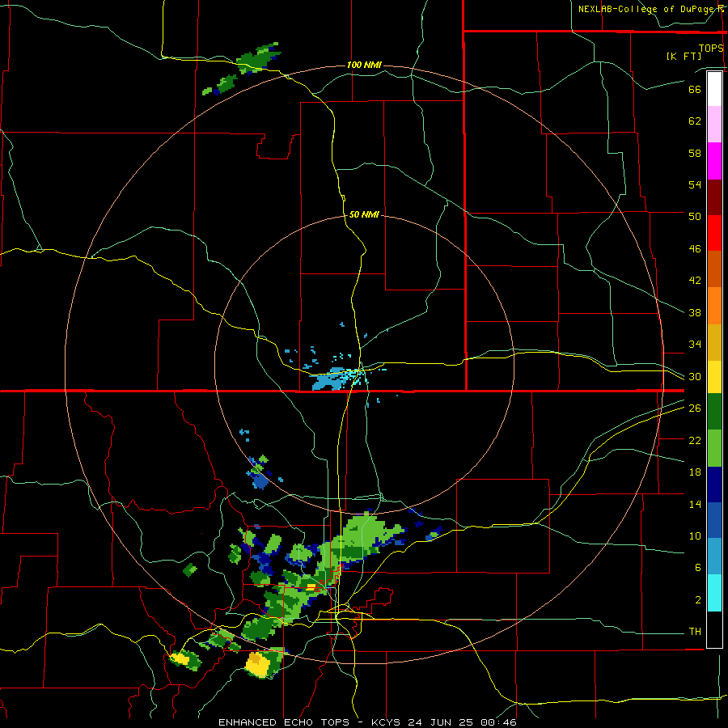Click the 'TOPS' legend heading
Screen dimensions: 728x728
(711, 49)
